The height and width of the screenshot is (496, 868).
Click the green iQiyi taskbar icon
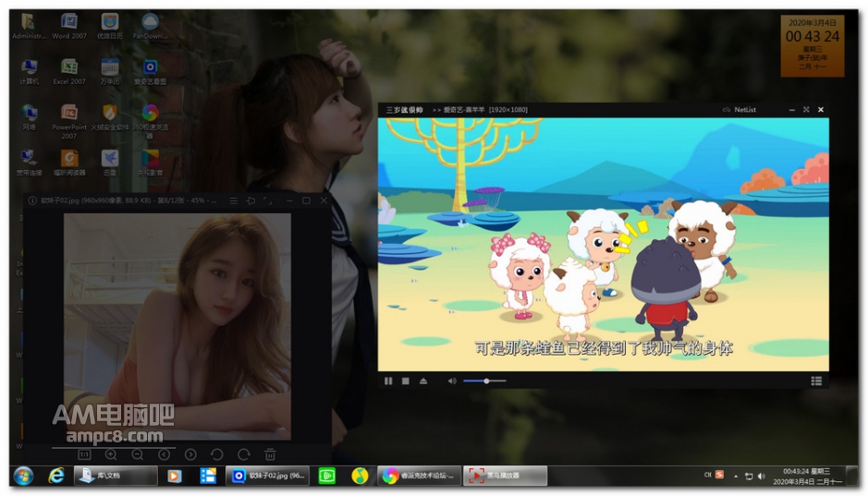tap(326, 476)
